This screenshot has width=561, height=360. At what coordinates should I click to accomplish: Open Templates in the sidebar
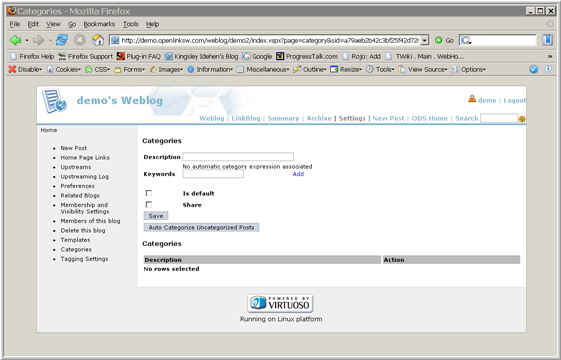click(x=75, y=240)
